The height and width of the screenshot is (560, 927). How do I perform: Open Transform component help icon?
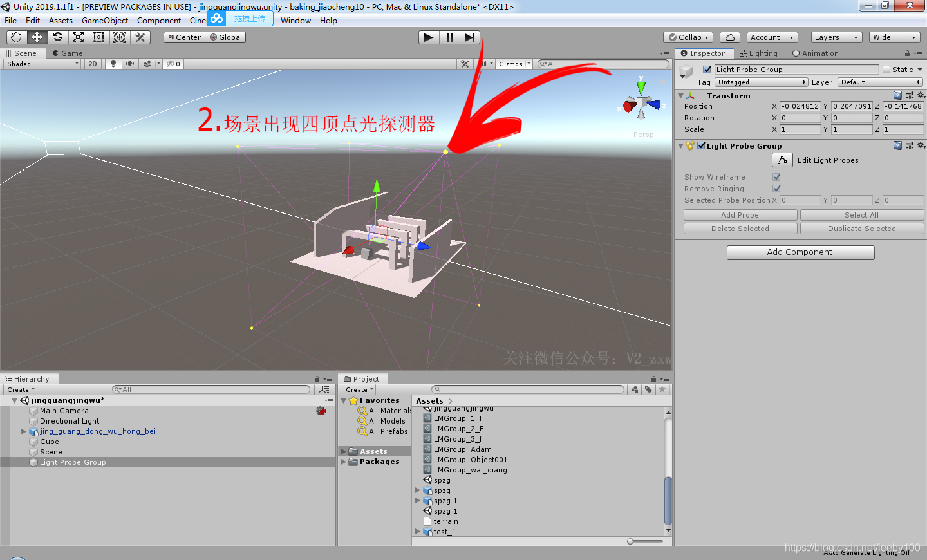pos(897,95)
